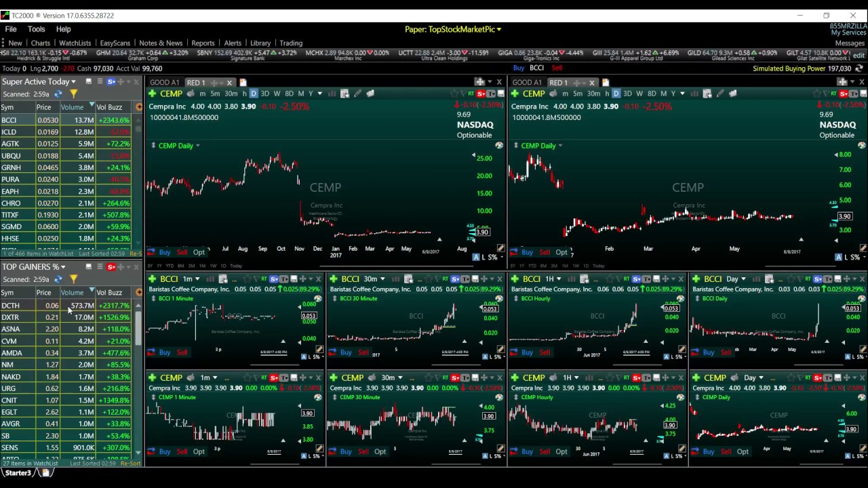This screenshot has height=488, width=868.
Task: Open the Help menu
Action: pyautogui.click(x=63, y=29)
